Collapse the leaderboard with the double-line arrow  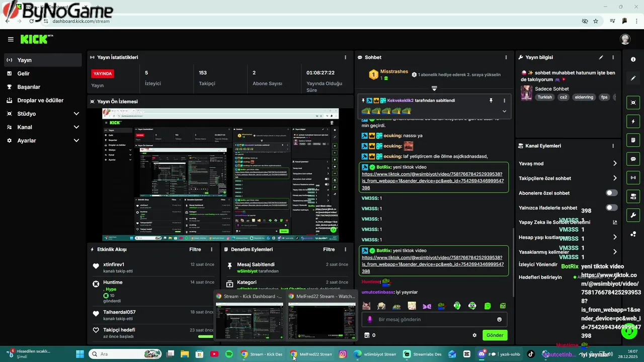coord(434,88)
